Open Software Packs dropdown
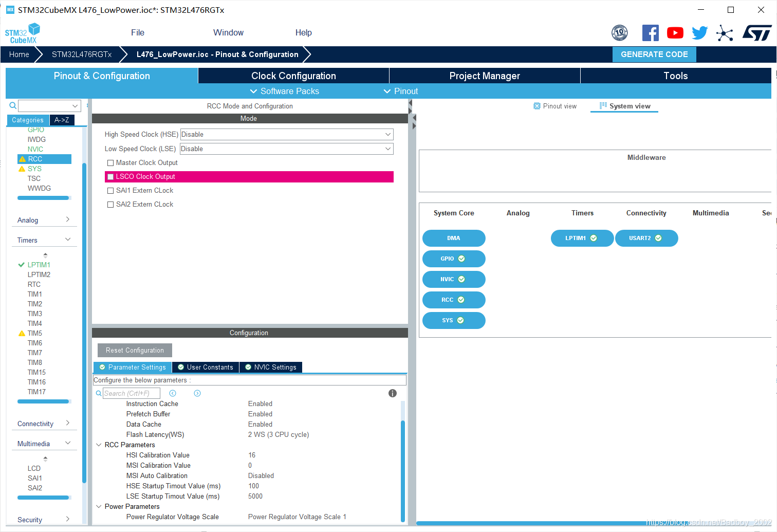777x532 pixels. pyautogui.click(x=284, y=91)
